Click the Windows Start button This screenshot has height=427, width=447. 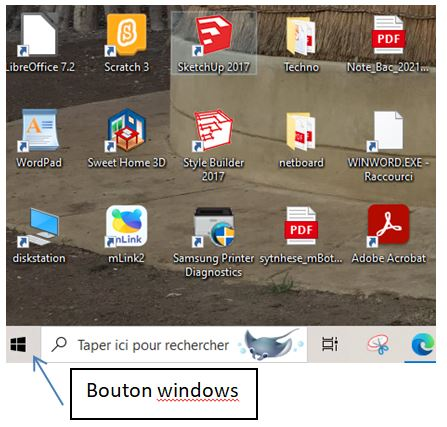[x=18, y=344]
